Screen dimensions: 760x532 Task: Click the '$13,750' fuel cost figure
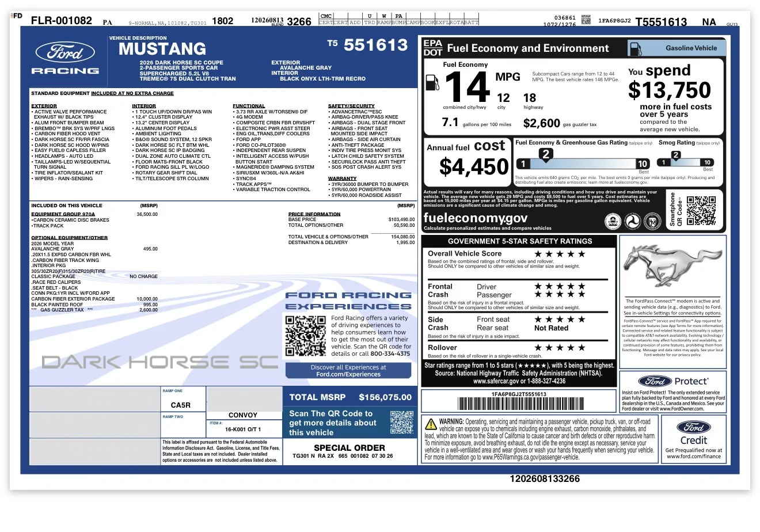(670, 90)
